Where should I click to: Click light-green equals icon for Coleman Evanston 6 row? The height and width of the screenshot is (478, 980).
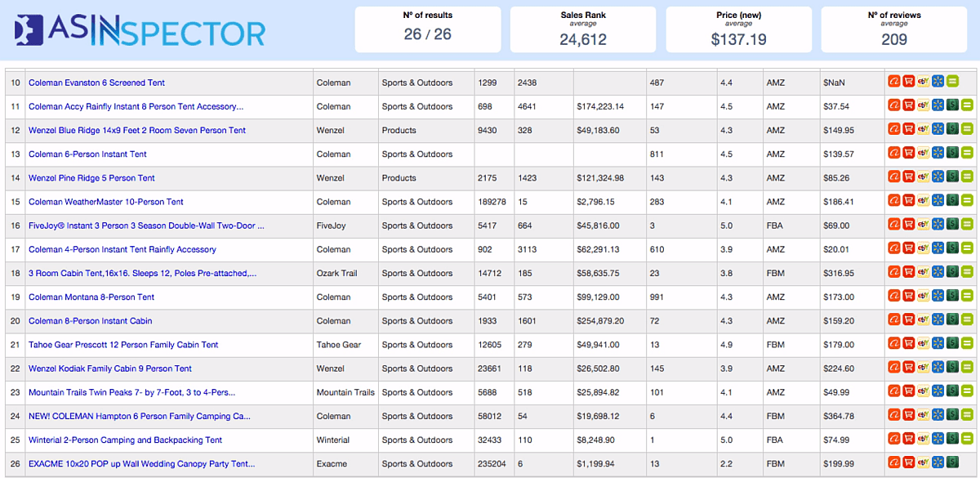(952, 81)
